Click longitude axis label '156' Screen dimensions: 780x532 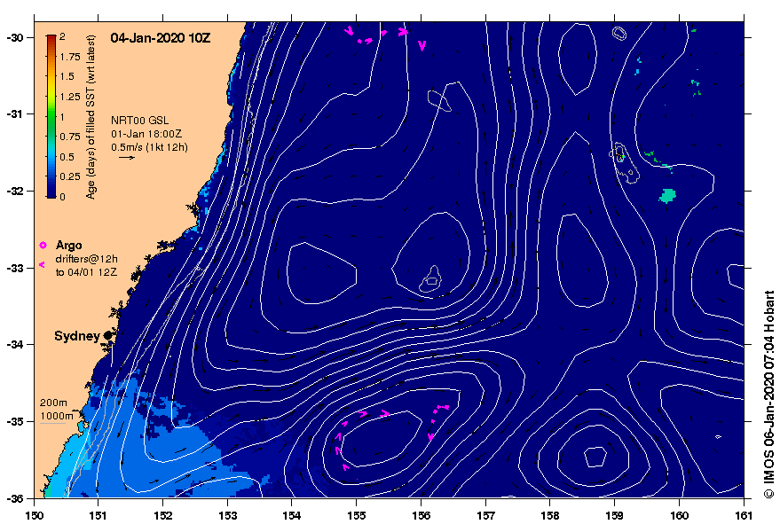(421, 515)
